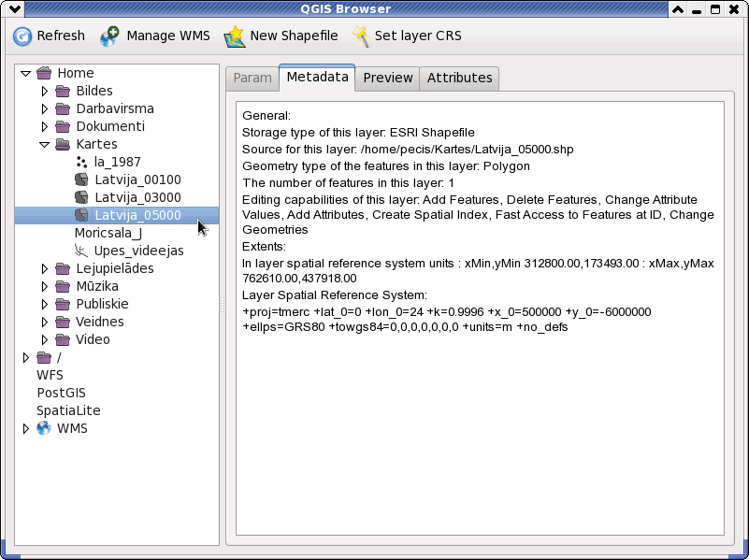Click the polygon icon of Latvija_00100
Image resolution: width=749 pixels, height=560 pixels.
click(81, 179)
